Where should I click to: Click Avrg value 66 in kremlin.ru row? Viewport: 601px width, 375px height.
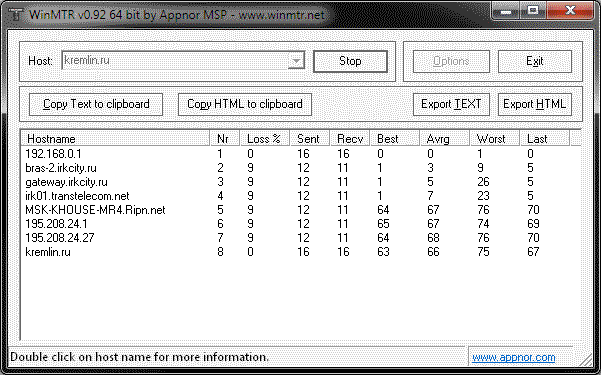[x=433, y=252]
